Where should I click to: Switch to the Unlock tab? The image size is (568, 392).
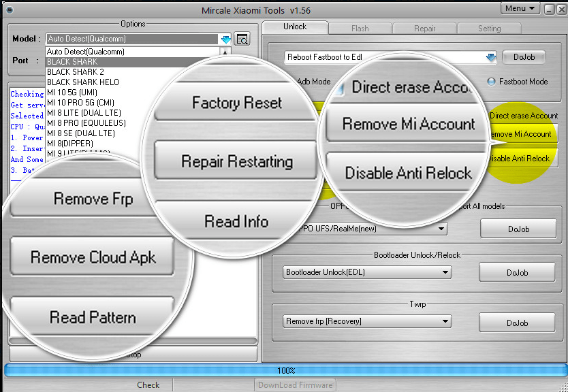point(295,27)
